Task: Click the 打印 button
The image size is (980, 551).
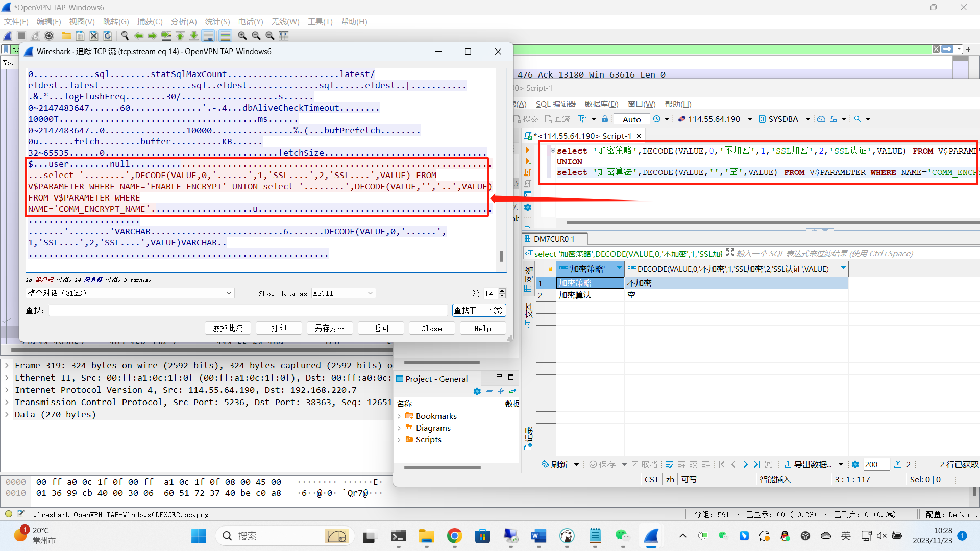Action: tap(279, 328)
